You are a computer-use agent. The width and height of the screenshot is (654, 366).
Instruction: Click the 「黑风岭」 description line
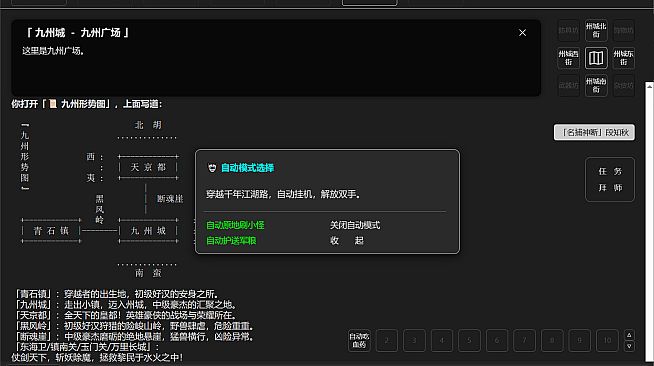click(x=135, y=326)
